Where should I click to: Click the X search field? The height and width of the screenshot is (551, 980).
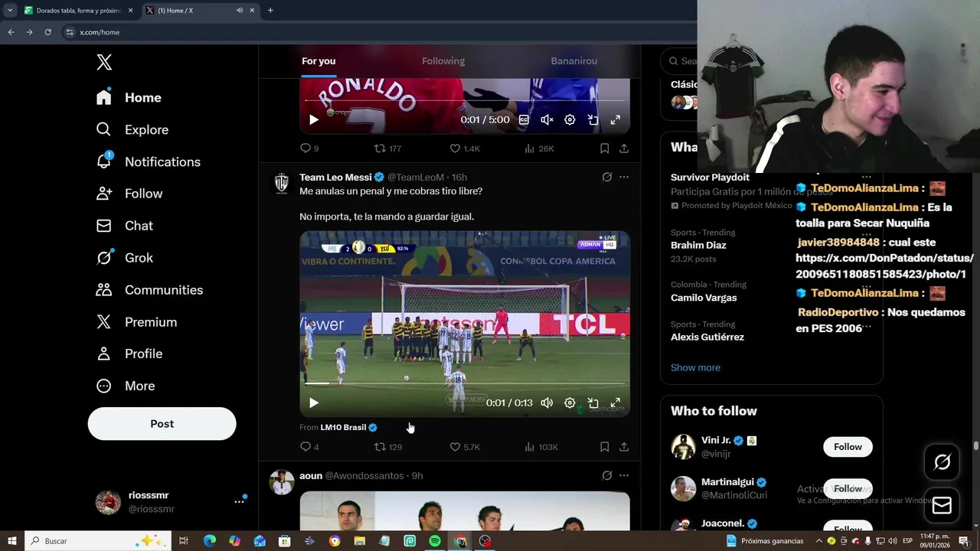pos(681,61)
